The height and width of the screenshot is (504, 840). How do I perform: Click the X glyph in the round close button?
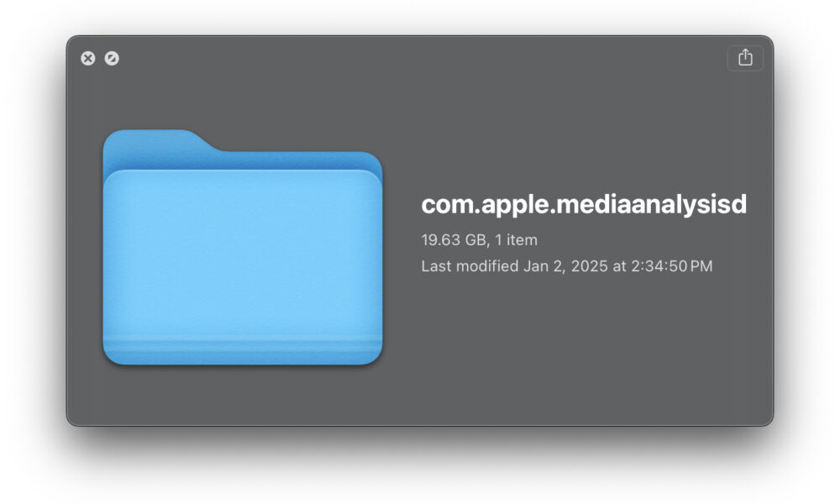[x=88, y=59]
